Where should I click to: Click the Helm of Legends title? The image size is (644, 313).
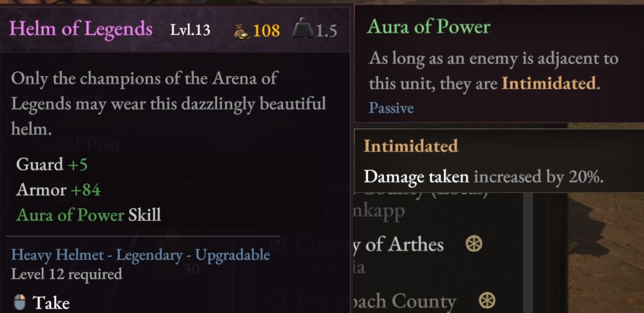(x=81, y=29)
